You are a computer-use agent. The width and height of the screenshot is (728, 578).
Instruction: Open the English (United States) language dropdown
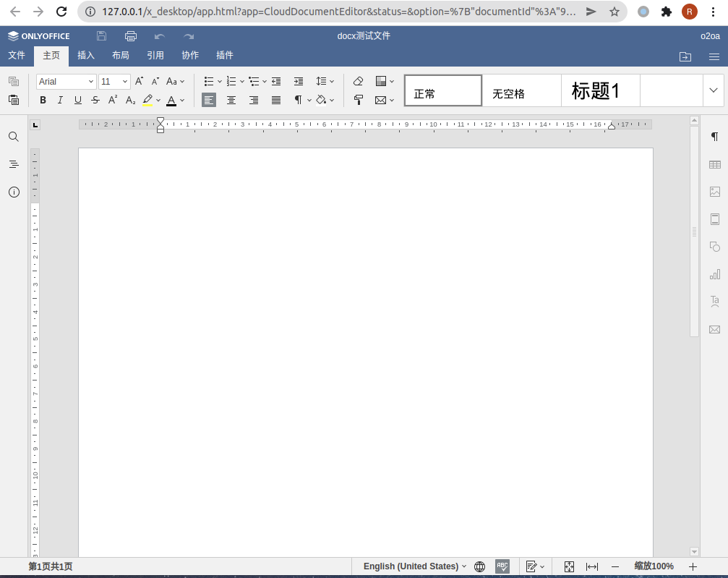pyautogui.click(x=414, y=566)
